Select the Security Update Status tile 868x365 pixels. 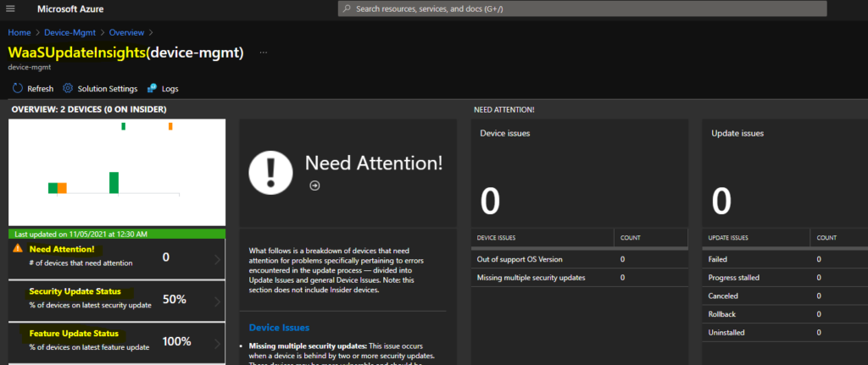tap(117, 301)
